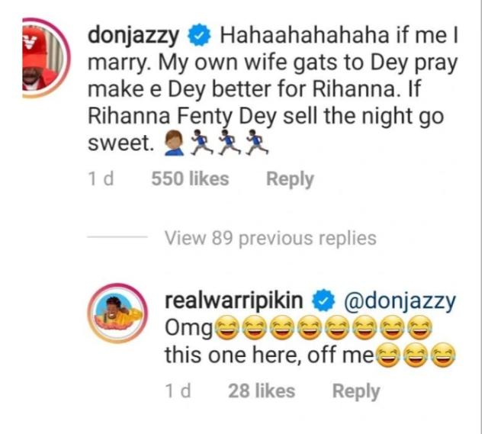Reply to realwarripikin's comment
This screenshot has width=504, height=434.
tap(355, 391)
